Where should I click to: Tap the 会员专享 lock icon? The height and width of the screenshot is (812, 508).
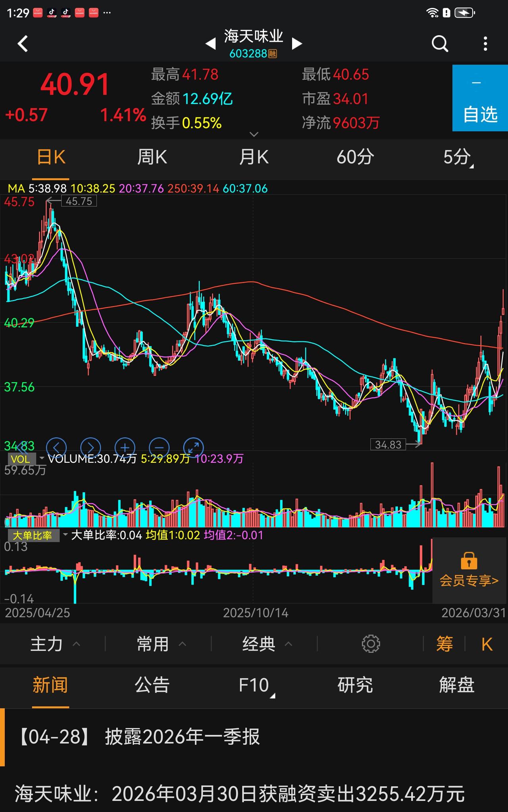coord(469,560)
